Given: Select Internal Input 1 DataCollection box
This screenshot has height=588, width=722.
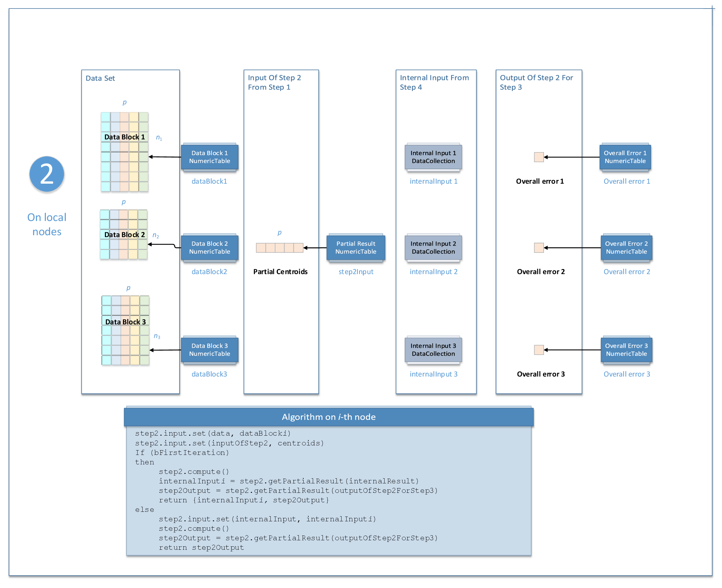Looking at the screenshot, I should 433,157.
